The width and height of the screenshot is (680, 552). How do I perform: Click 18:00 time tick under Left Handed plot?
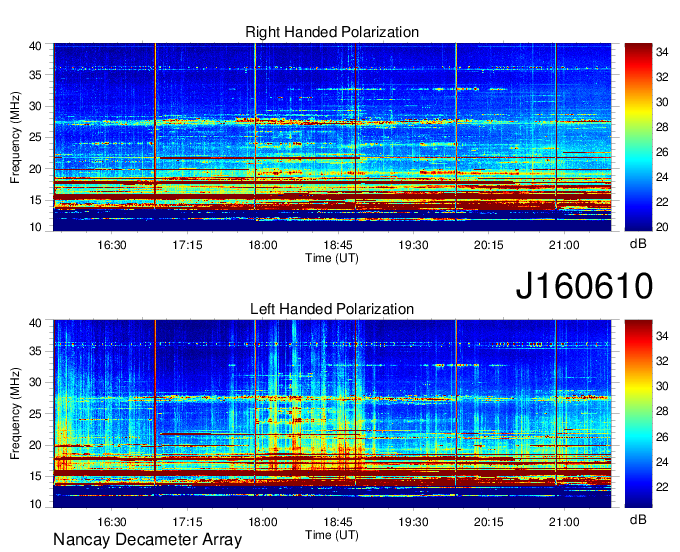coord(262,522)
